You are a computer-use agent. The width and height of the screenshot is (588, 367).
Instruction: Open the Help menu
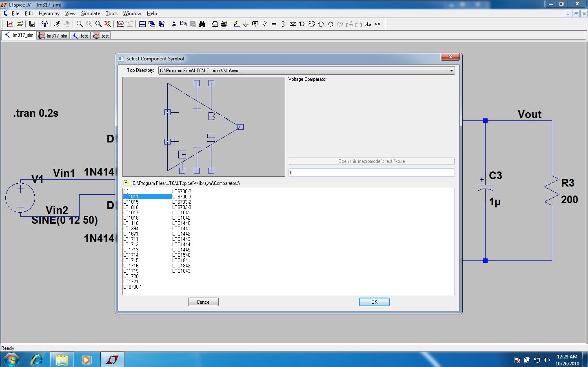coord(152,13)
